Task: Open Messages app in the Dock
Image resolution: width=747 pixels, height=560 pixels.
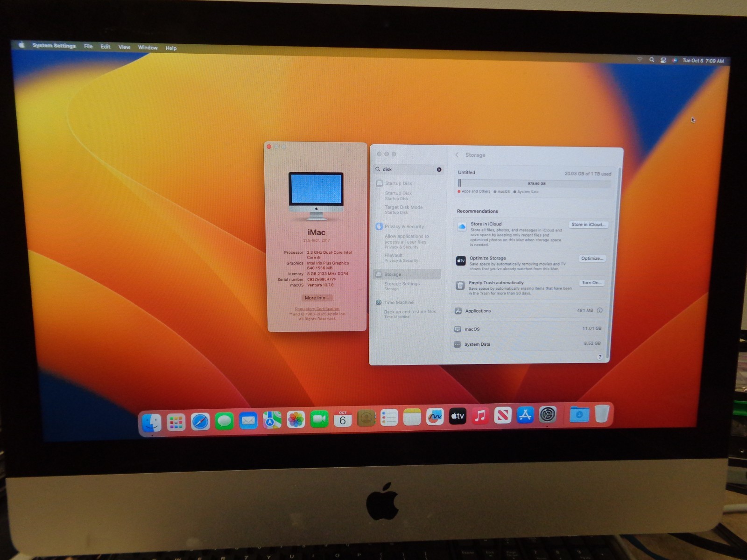Action: click(225, 421)
